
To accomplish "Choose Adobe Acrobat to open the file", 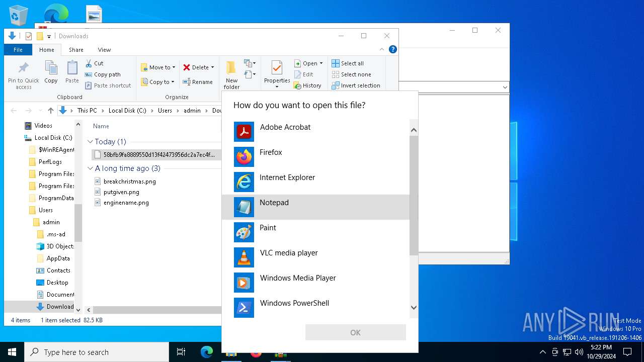I will tap(315, 132).
